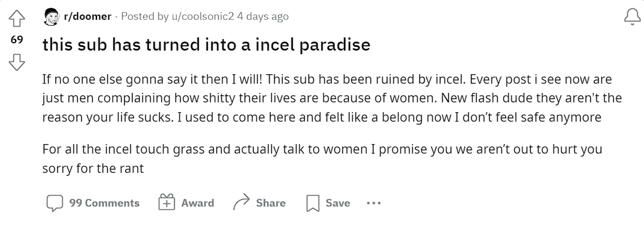
Task: Click the Award text button
Action: (x=198, y=203)
